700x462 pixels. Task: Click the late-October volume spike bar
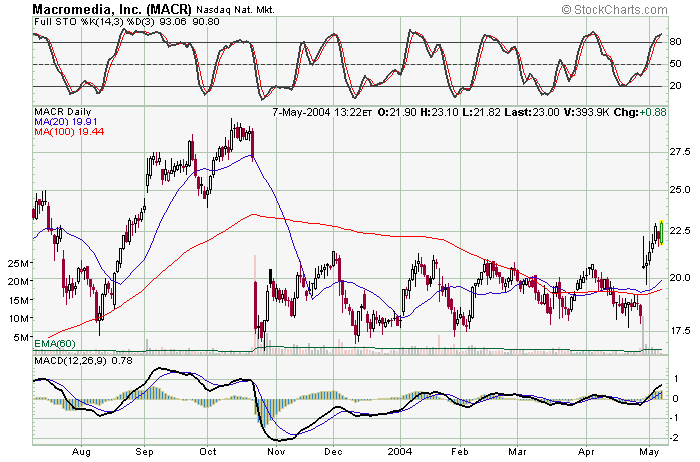pyautogui.click(x=255, y=304)
